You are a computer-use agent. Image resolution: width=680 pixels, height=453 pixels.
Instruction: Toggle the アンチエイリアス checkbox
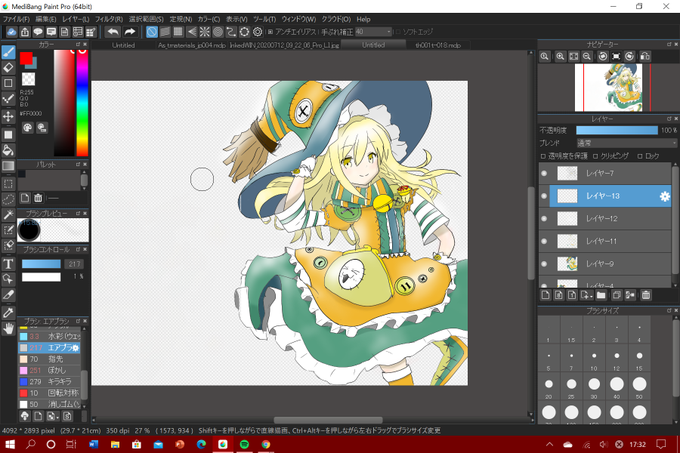(270, 32)
